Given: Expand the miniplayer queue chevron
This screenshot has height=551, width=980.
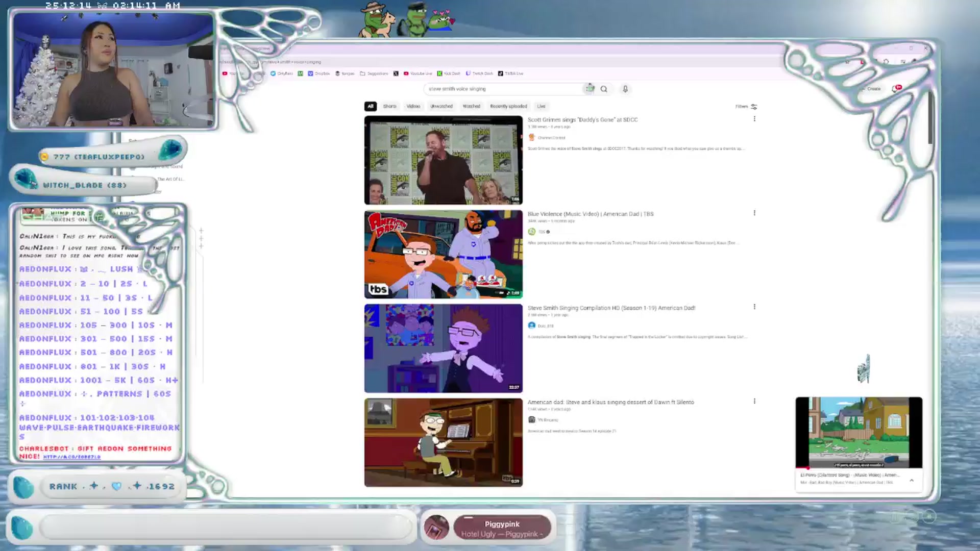Looking at the screenshot, I should (x=912, y=480).
